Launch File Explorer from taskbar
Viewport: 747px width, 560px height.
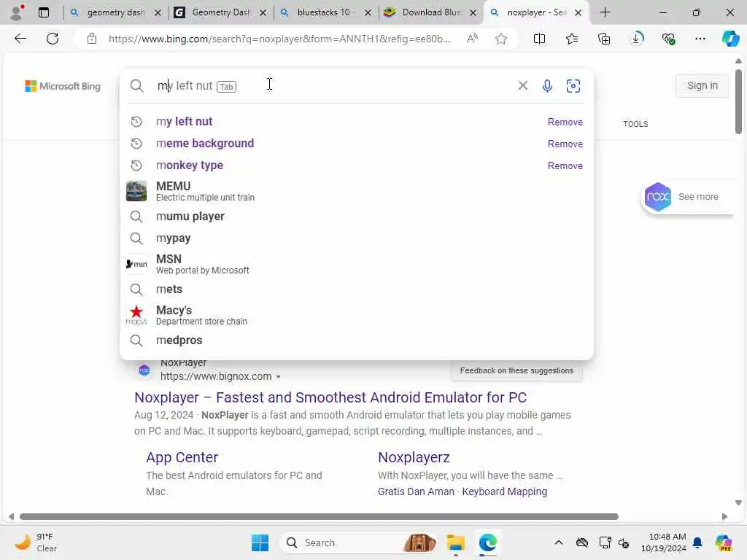455,542
